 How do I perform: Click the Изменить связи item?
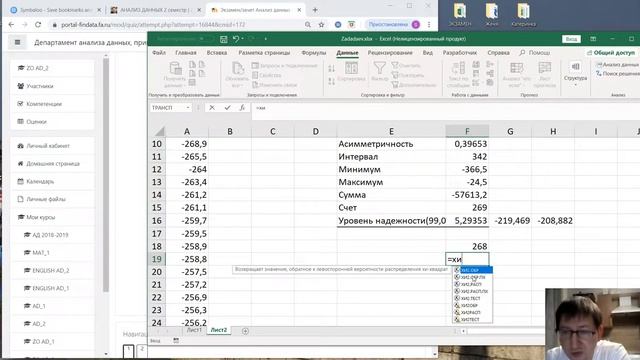pos(274,85)
